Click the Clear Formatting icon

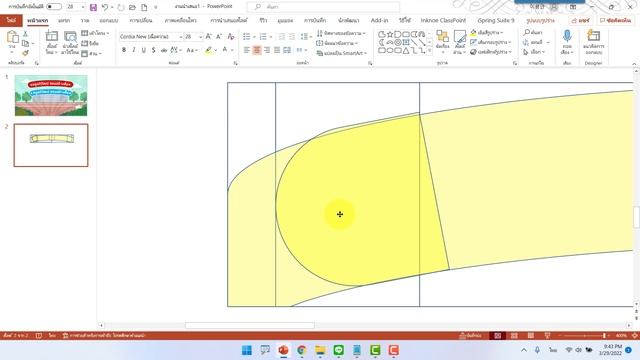pos(231,37)
